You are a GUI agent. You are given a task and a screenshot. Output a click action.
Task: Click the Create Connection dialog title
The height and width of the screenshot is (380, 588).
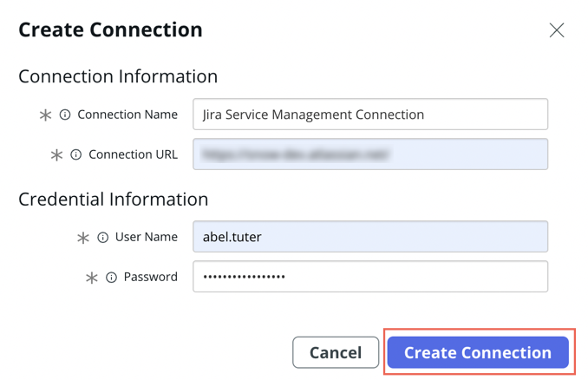[111, 30]
